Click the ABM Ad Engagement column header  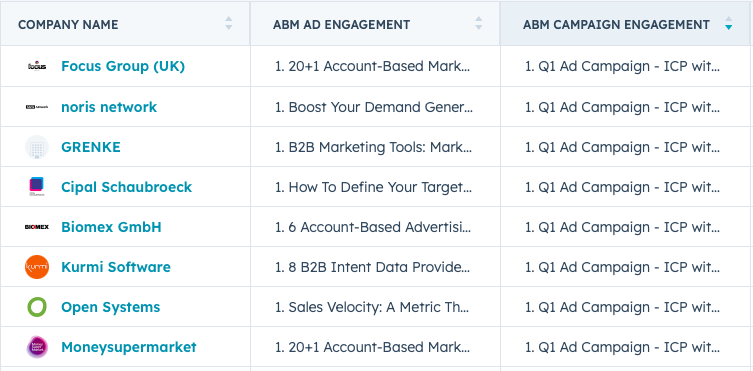point(375,24)
